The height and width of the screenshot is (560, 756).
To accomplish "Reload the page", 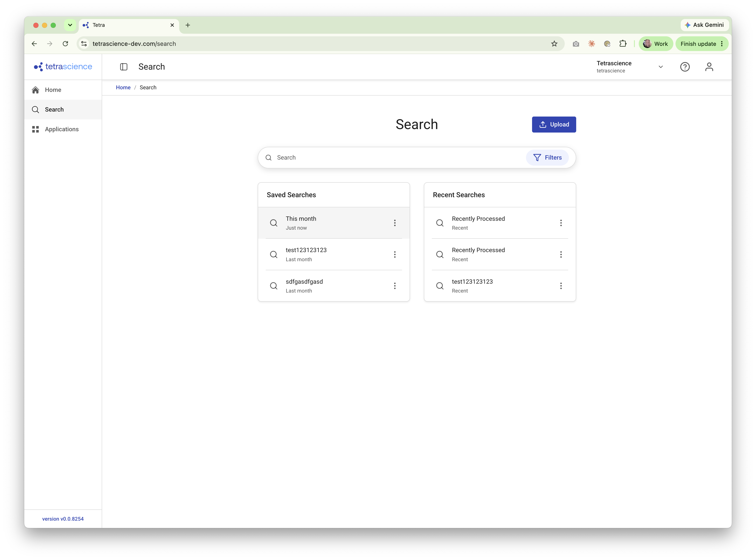I will pyautogui.click(x=66, y=44).
